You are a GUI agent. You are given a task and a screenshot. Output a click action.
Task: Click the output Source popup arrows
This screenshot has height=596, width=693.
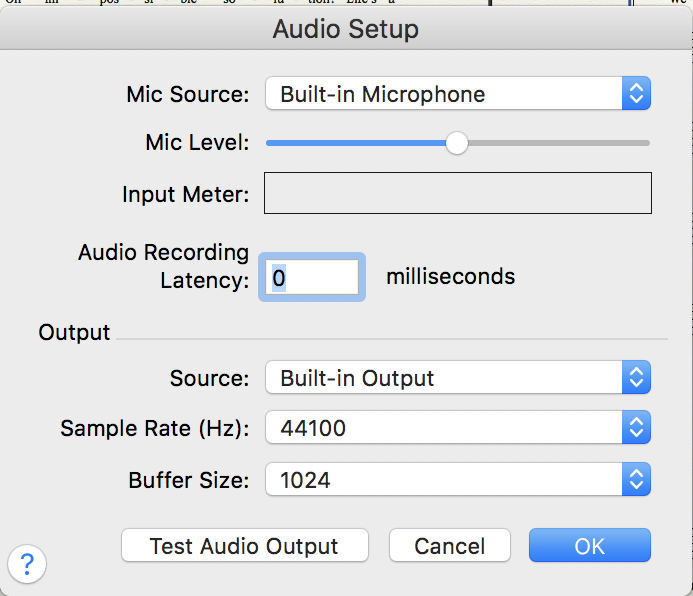pos(636,379)
